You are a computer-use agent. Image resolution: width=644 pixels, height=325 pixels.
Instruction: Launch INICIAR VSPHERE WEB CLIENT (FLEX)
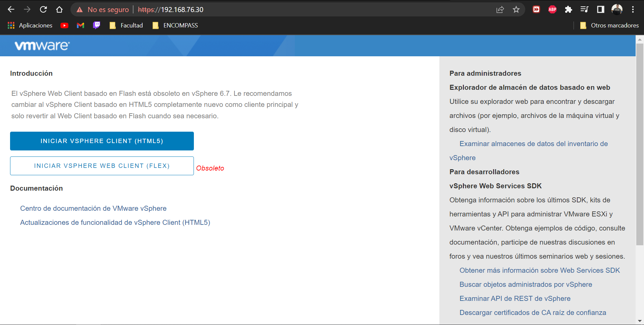pyautogui.click(x=102, y=166)
